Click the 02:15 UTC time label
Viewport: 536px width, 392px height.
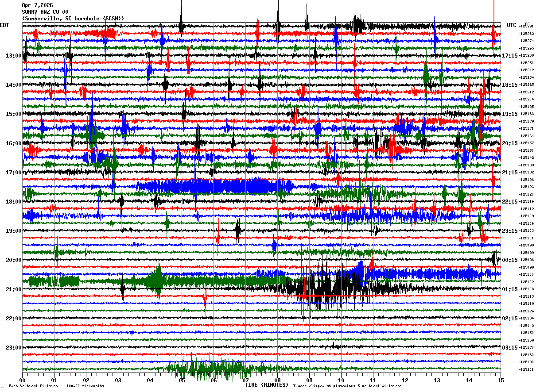point(509,319)
